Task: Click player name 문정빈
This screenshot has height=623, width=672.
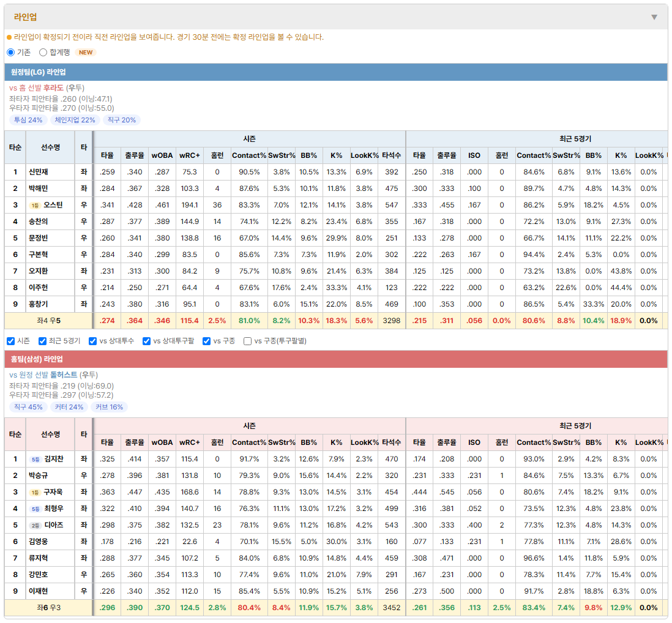Action: coord(38,238)
